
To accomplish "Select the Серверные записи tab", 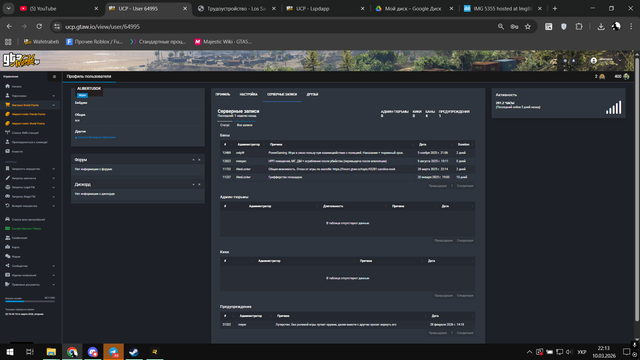I will (282, 94).
